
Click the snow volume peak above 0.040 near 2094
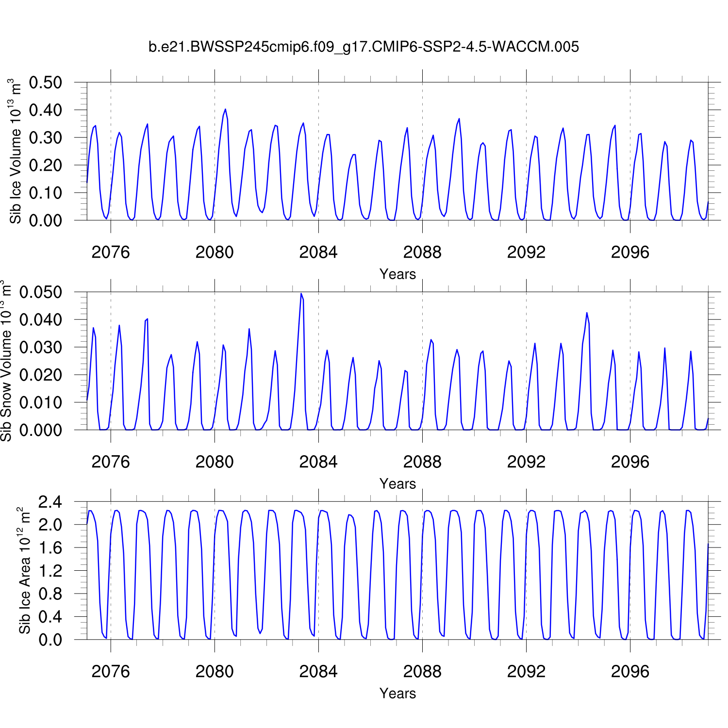pyautogui.click(x=586, y=313)
